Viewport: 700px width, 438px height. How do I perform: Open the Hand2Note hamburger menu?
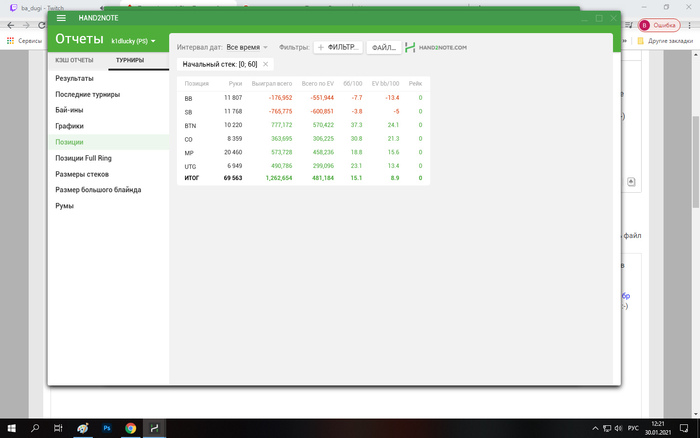point(61,18)
